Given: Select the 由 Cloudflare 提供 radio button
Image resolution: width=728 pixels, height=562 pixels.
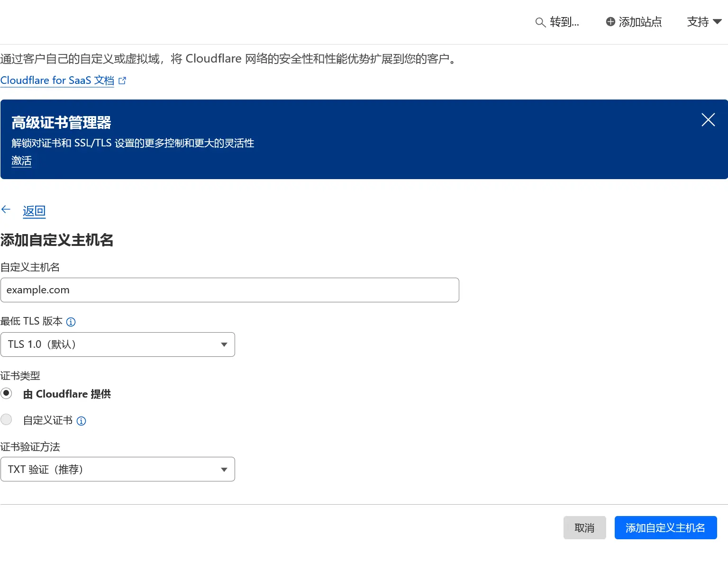Looking at the screenshot, I should pos(6,393).
